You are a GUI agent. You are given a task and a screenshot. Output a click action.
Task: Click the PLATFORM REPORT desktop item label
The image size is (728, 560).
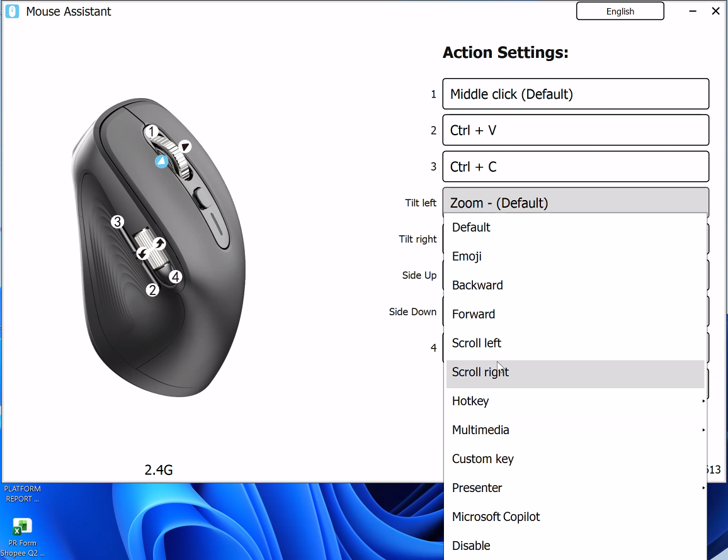coord(22,494)
